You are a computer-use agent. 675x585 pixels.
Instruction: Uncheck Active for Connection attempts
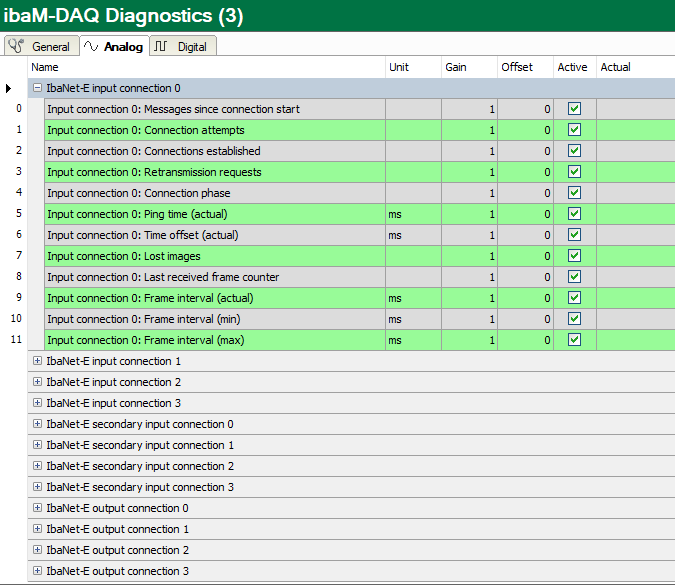pyautogui.click(x=574, y=130)
